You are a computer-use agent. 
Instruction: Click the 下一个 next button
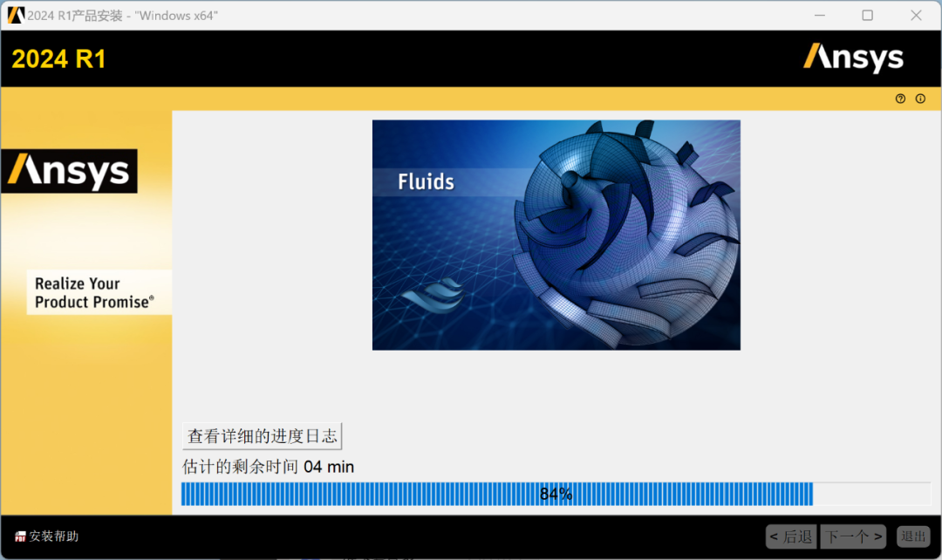(x=853, y=536)
